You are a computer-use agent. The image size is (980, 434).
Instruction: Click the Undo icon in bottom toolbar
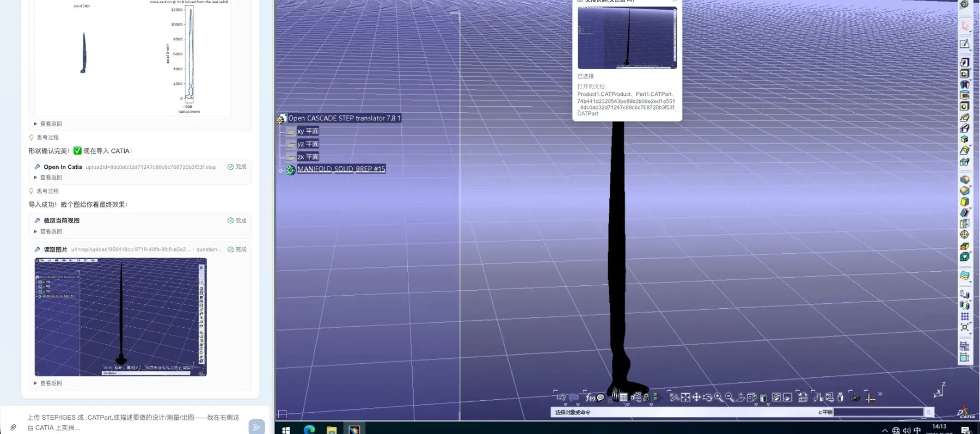561,398
